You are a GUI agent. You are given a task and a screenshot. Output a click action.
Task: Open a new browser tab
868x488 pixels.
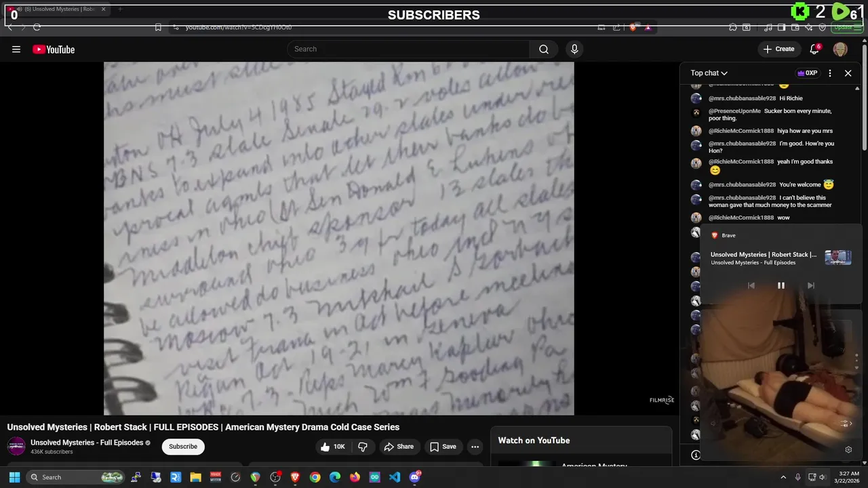click(119, 9)
